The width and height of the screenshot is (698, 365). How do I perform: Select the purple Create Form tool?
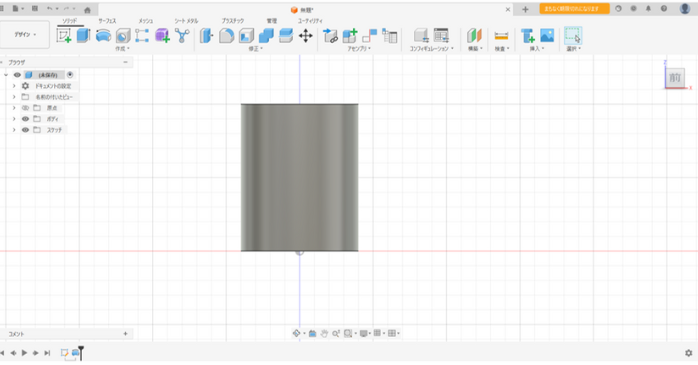(162, 36)
